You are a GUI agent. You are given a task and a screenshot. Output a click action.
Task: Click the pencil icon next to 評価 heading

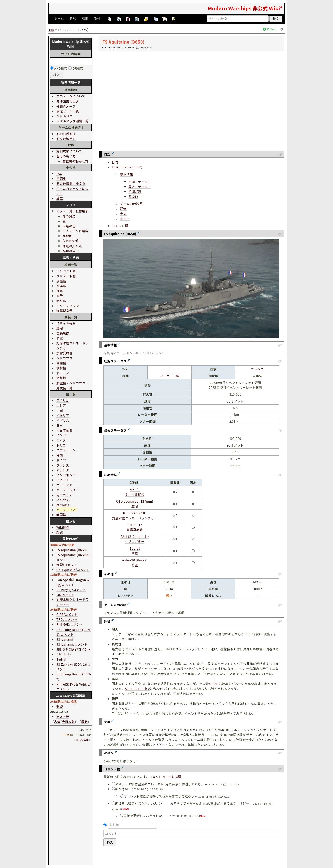(113, 620)
